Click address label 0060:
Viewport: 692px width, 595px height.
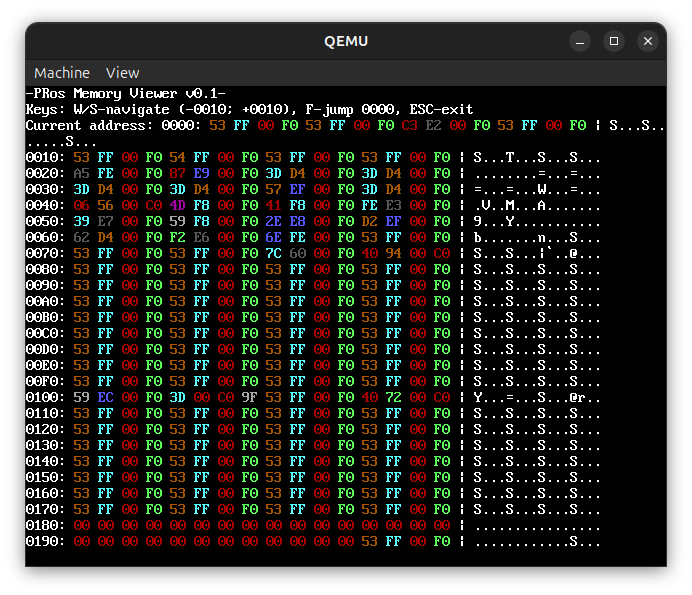(x=45, y=237)
